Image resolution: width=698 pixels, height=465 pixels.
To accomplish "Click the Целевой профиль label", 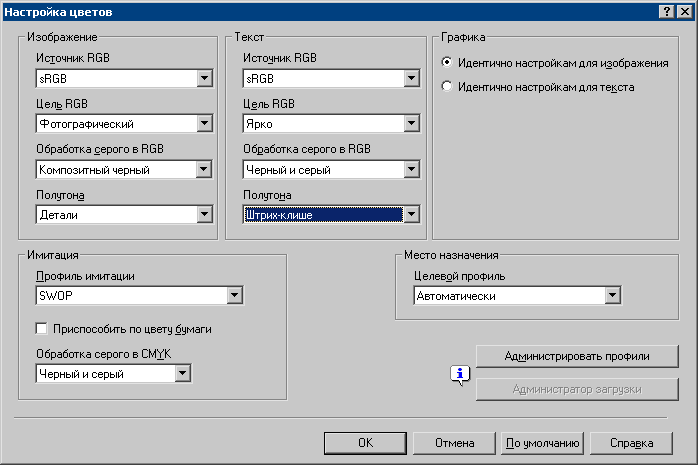I will point(459,276).
